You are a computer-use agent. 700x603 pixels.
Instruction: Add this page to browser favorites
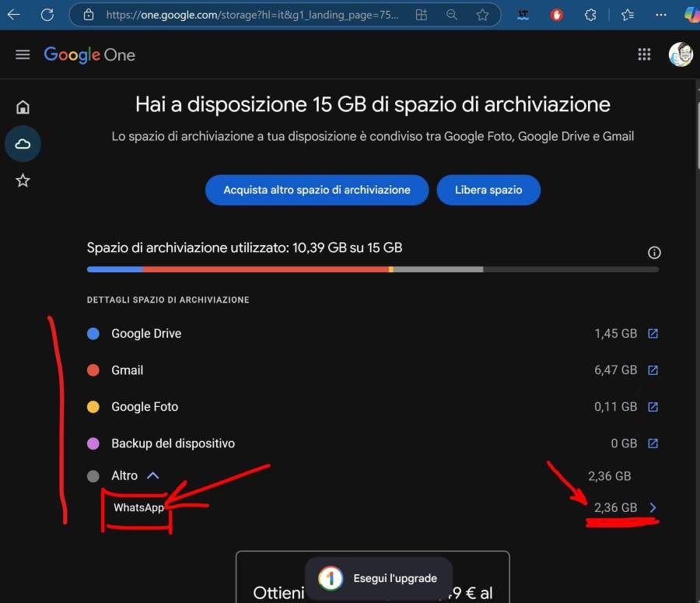coord(482,15)
